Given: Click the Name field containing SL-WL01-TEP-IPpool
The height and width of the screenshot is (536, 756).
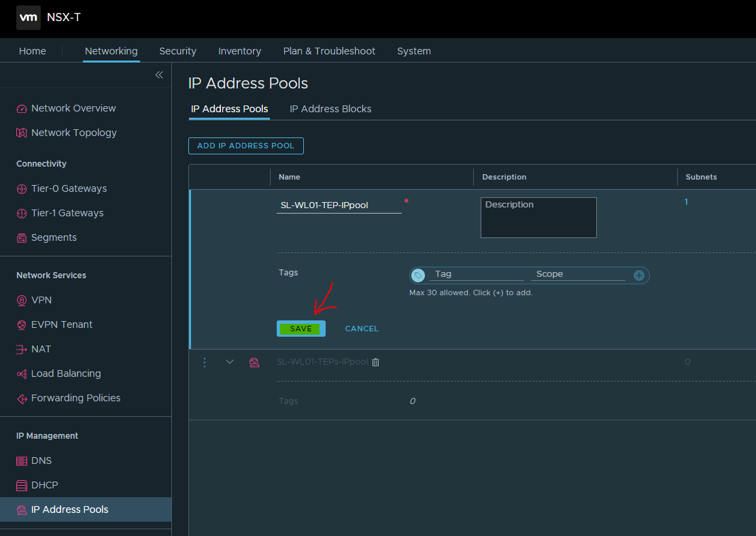Looking at the screenshot, I should pyautogui.click(x=339, y=205).
